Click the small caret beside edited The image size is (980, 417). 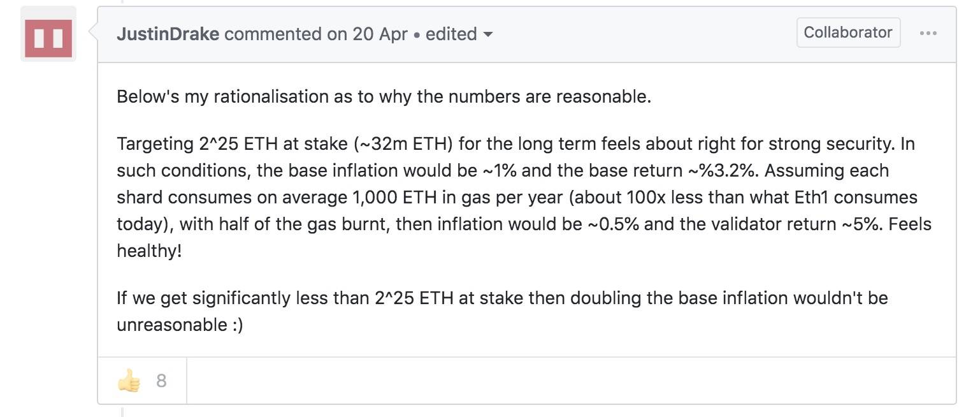tap(489, 34)
